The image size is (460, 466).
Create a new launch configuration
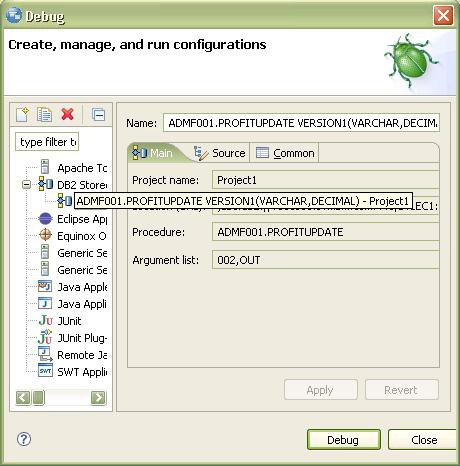tap(22, 115)
